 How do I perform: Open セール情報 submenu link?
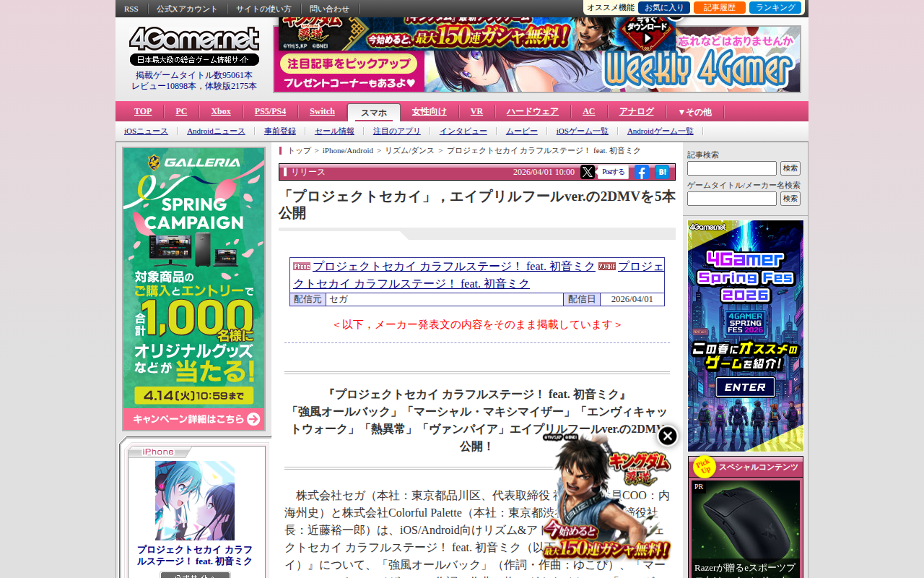(x=334, y=131)
